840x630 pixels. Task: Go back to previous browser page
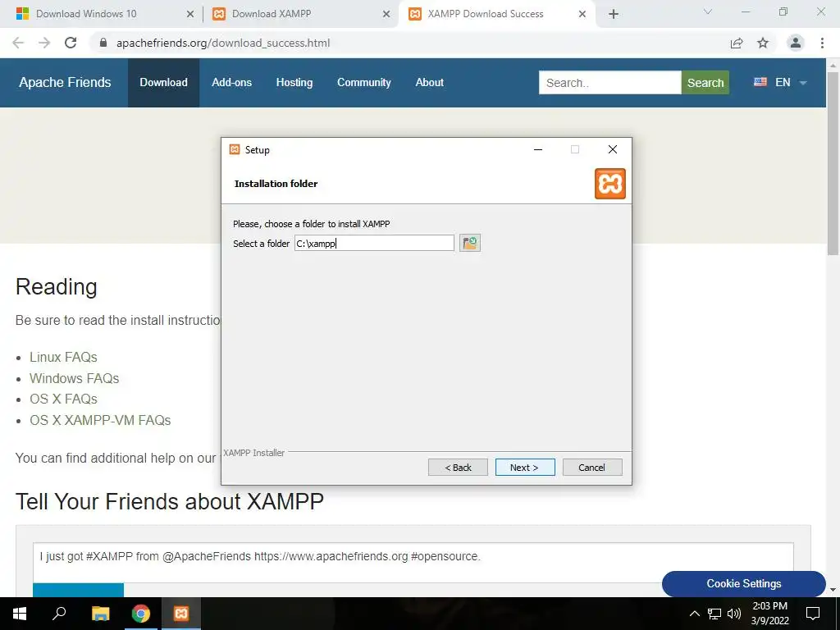coord(18,43)
